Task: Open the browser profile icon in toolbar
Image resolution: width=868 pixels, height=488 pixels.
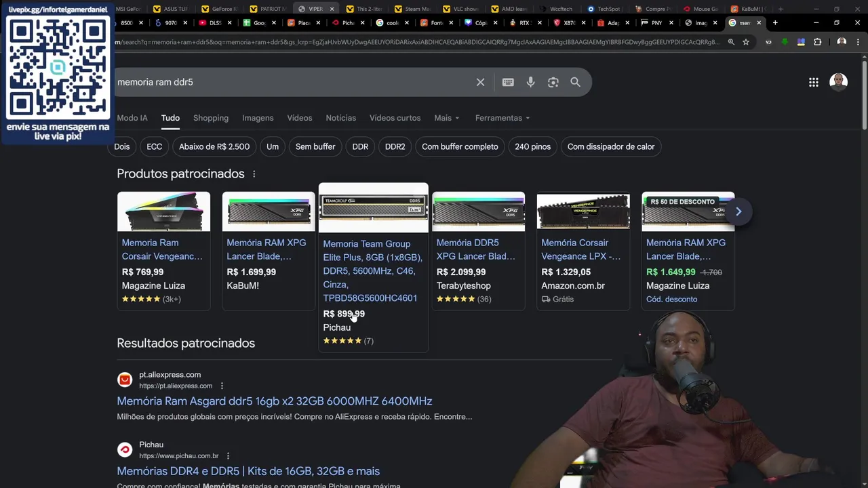Action: point(842,42)
